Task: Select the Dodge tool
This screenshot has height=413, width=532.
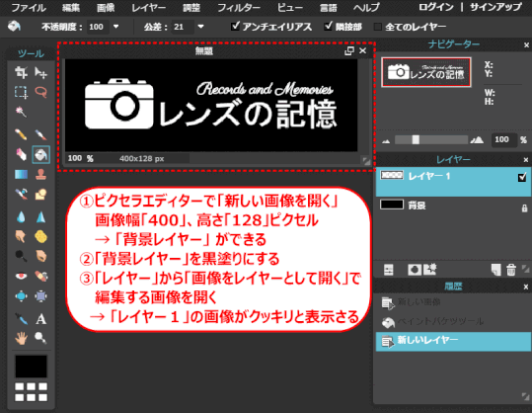Action: click(x=21, y=256)
